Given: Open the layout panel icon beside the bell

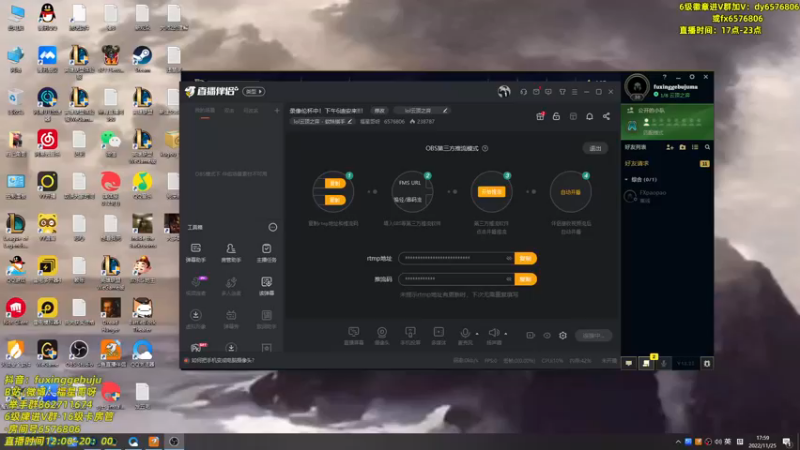Looking at the screenshot, I should pyautogui.click(x=573, y=116).
